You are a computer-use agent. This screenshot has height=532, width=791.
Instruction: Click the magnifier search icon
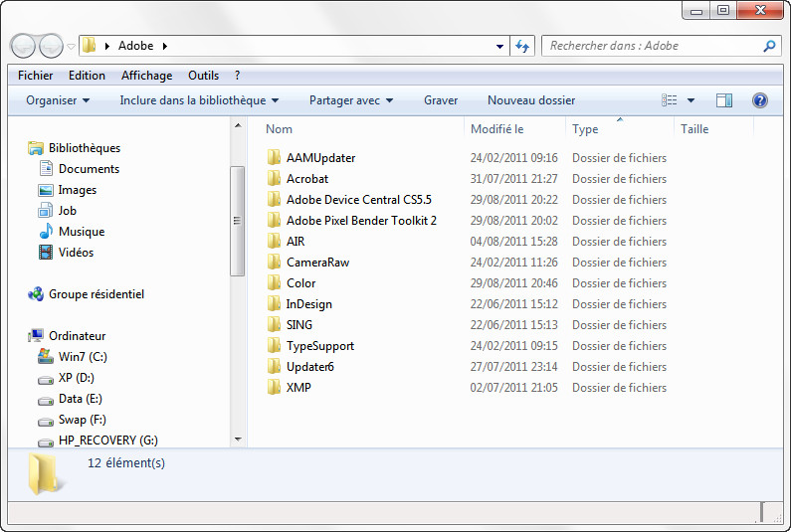(769, 46)
